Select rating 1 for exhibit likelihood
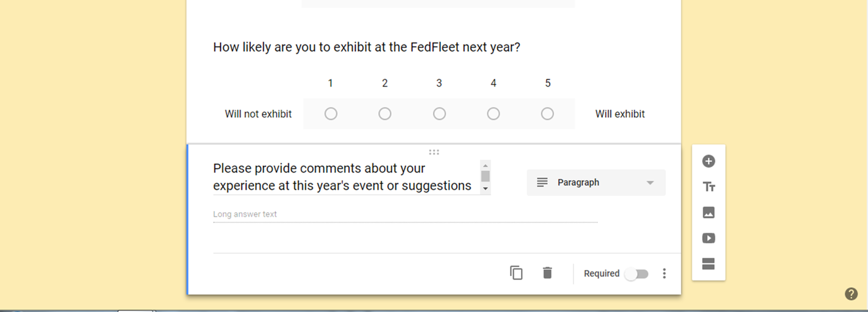The width and height of the screenshot is (868, 312). 330,114
